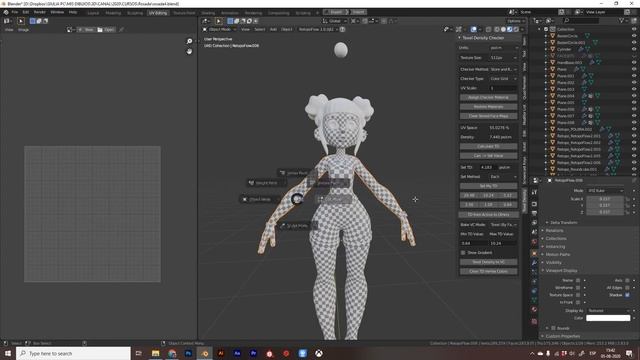Select solid viewport shading icon
Viewport: 640px width, 360px height.
pyautogui.click(x=503, y=29)
